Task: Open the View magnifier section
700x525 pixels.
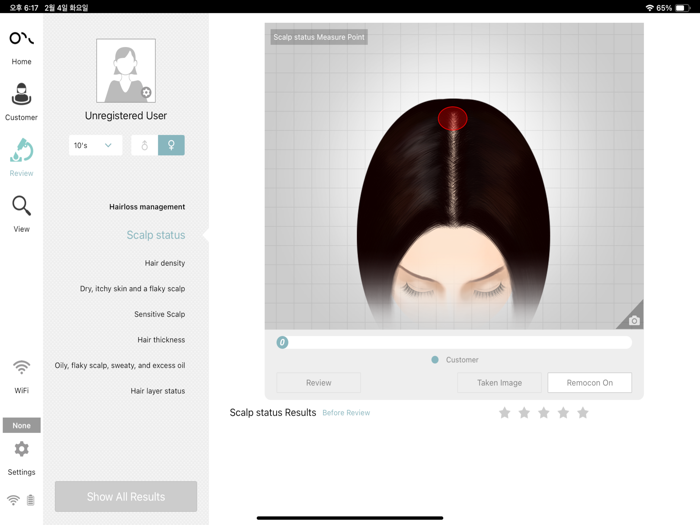Action: coord(21,214)
